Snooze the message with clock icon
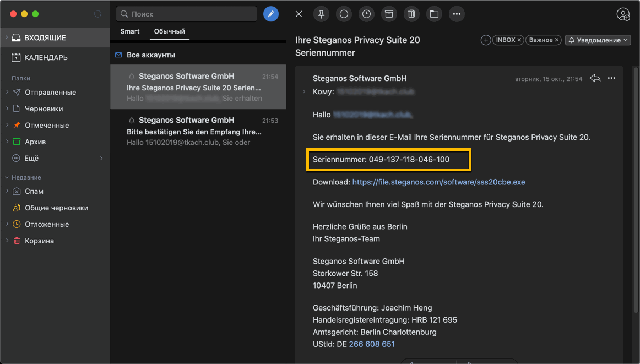The width and height of the screenshot is (640, 364). tap(366, 14)
